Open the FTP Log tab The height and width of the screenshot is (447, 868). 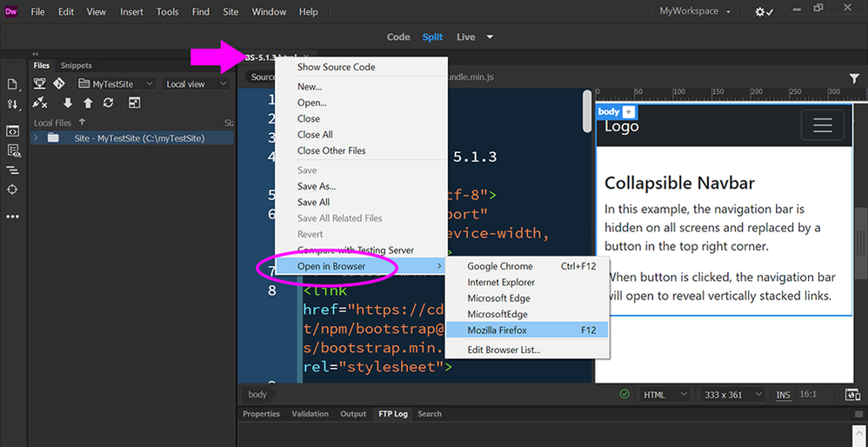click(x=393, y=414)
